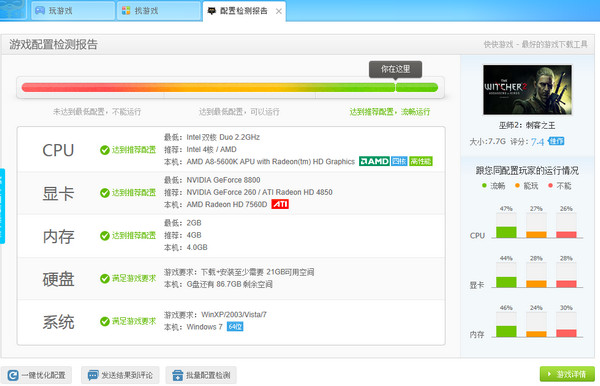Click the 显卡 green check icon
Viewport: 600px width, 386px height.
pyautogui.click(x=104, y=193)
